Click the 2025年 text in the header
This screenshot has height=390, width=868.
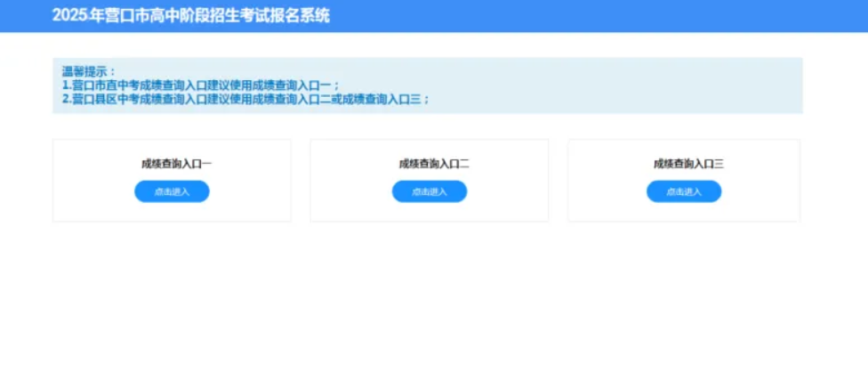tap(73, 16)
